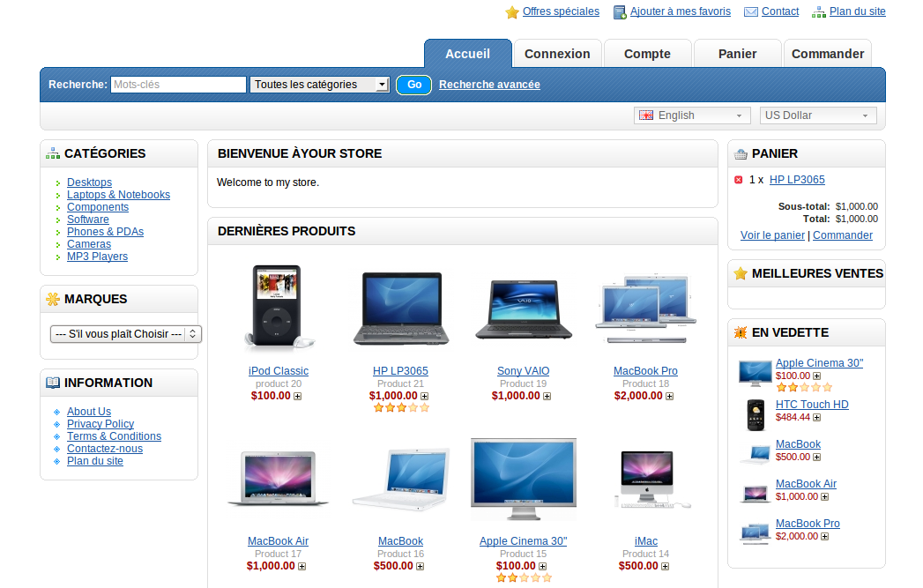Open the iMac product link
Viewport: 923px width, 588px height.
645,541
